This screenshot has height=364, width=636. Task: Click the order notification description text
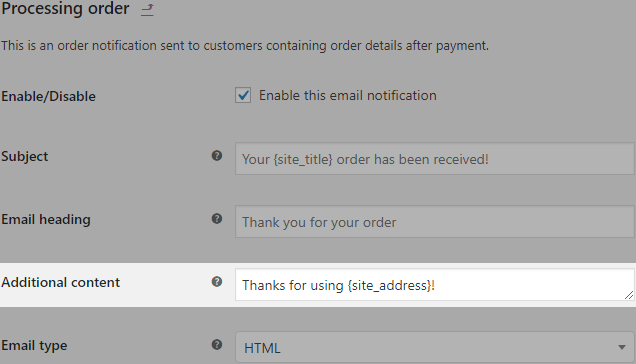point(245,45)
